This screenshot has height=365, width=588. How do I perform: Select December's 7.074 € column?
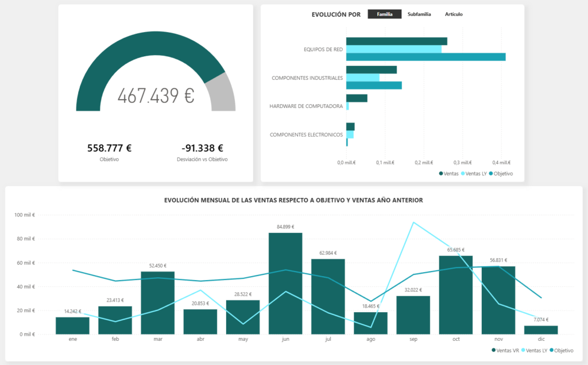coord(541,329)
